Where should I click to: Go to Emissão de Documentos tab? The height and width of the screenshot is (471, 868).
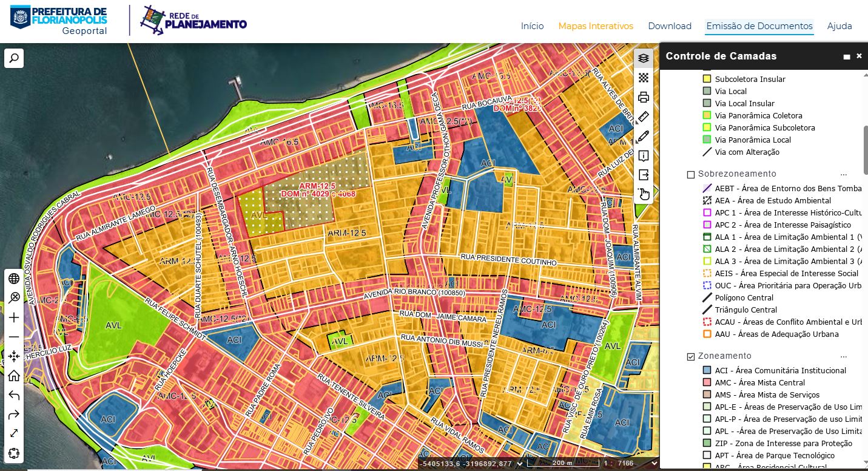tap(759, 26)
